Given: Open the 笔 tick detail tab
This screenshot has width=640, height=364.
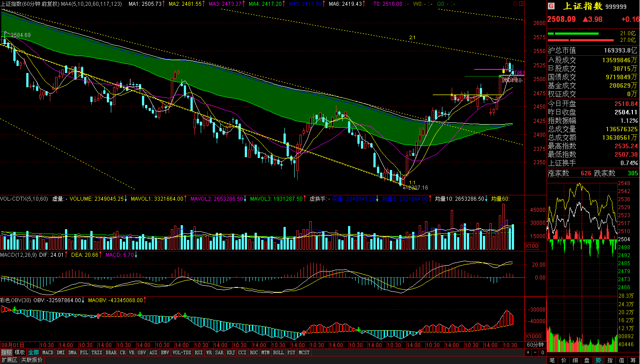Looking at the screenshot, I should [552, 360].
